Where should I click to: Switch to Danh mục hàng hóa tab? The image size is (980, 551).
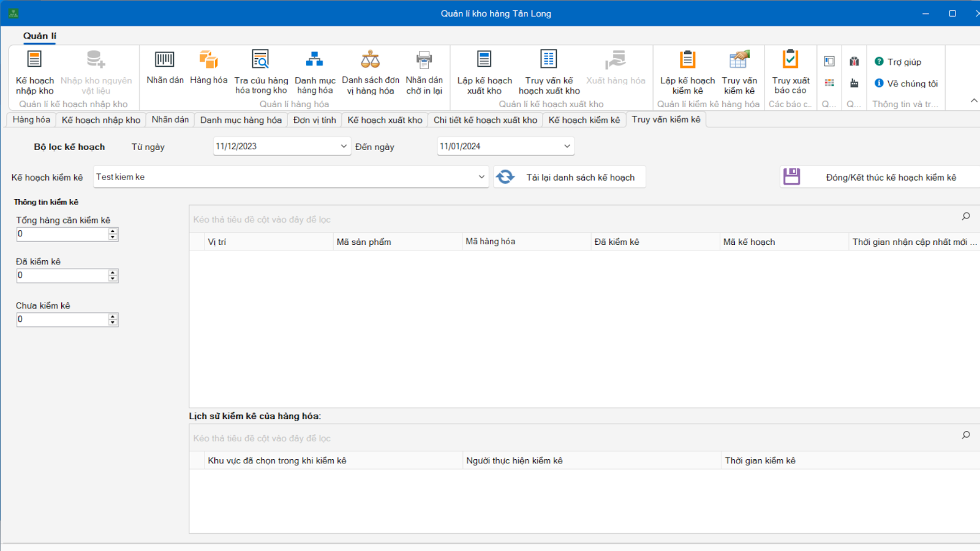[241, 120]
